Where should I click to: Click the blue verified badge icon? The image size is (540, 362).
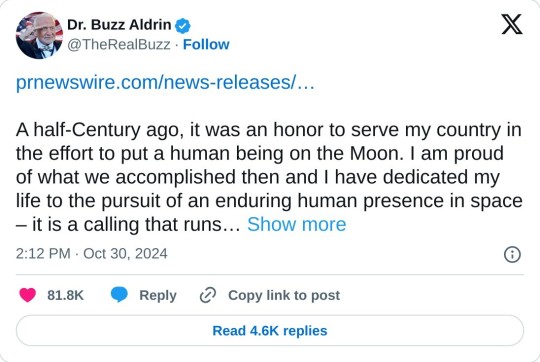tap(183, 26)
